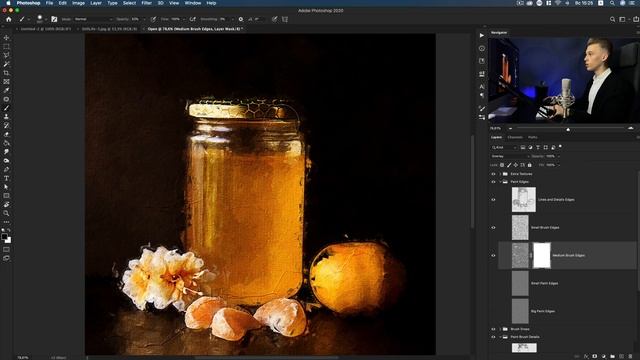Select the Small Paint Edges layer
This screenshot has width=640, height=360.
(x=567, y=283)
